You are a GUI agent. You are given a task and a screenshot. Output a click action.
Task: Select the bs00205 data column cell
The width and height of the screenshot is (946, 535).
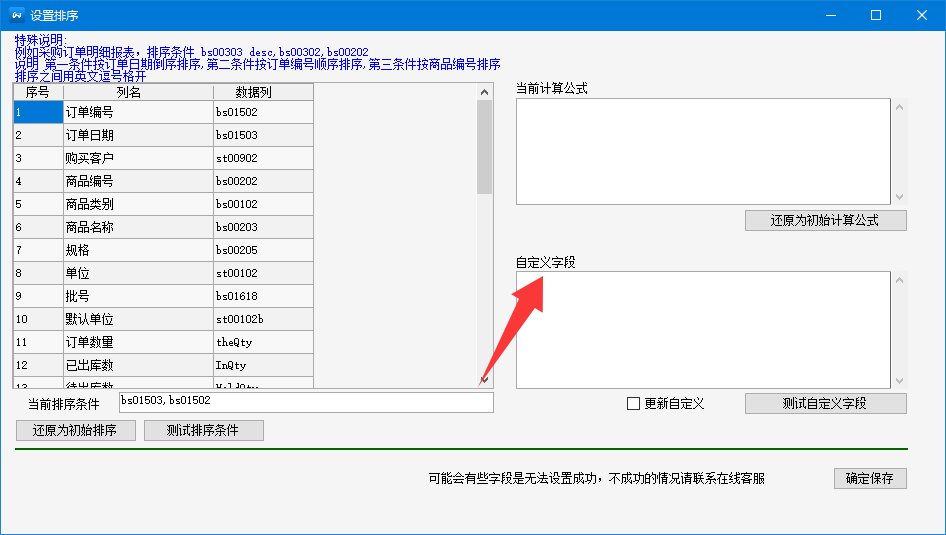pyautogui.click(x=263, y=251)
